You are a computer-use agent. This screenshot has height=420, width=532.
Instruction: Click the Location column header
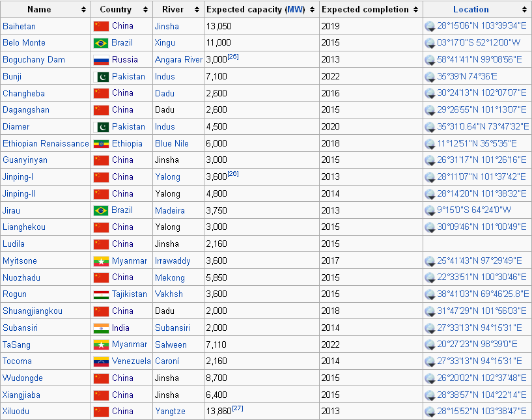(x=471, y=10)
